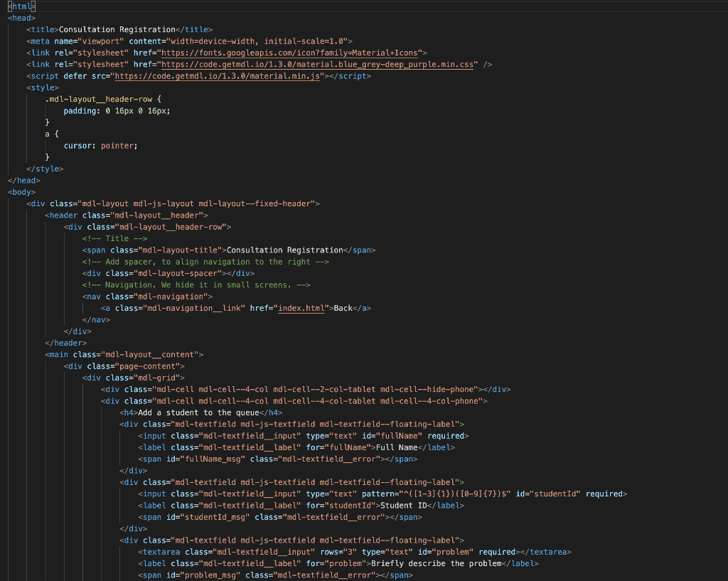
Task: Click the div line containing mdl-cell--hide-phone
Action: point(306,390)
